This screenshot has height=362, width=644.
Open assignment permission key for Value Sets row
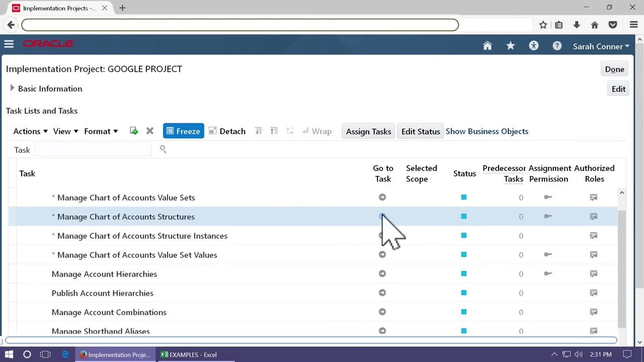point(548,197)
